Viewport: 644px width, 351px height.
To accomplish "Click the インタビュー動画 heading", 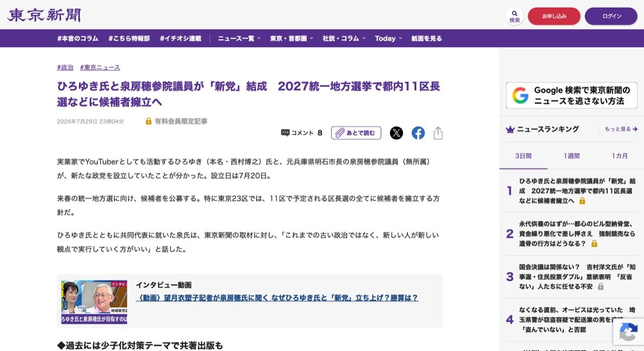I will 164,285.
